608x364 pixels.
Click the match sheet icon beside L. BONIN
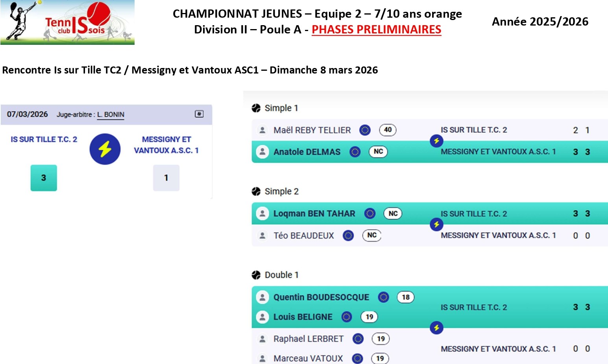(199, 114)
